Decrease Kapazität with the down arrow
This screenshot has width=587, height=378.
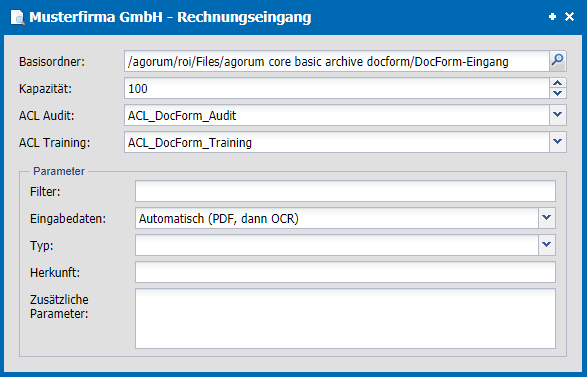pyautogui.click(x=558, y=93)
